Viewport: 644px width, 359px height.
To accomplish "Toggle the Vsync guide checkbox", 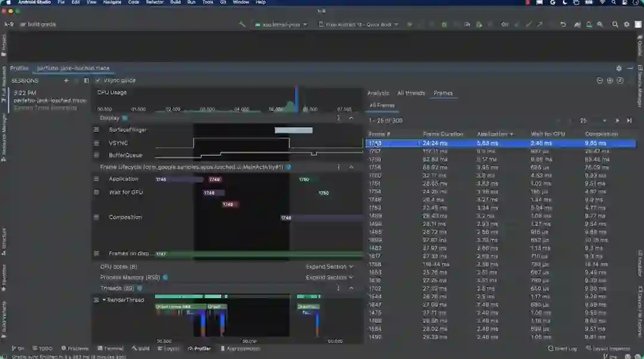I will tap(98, 81).
